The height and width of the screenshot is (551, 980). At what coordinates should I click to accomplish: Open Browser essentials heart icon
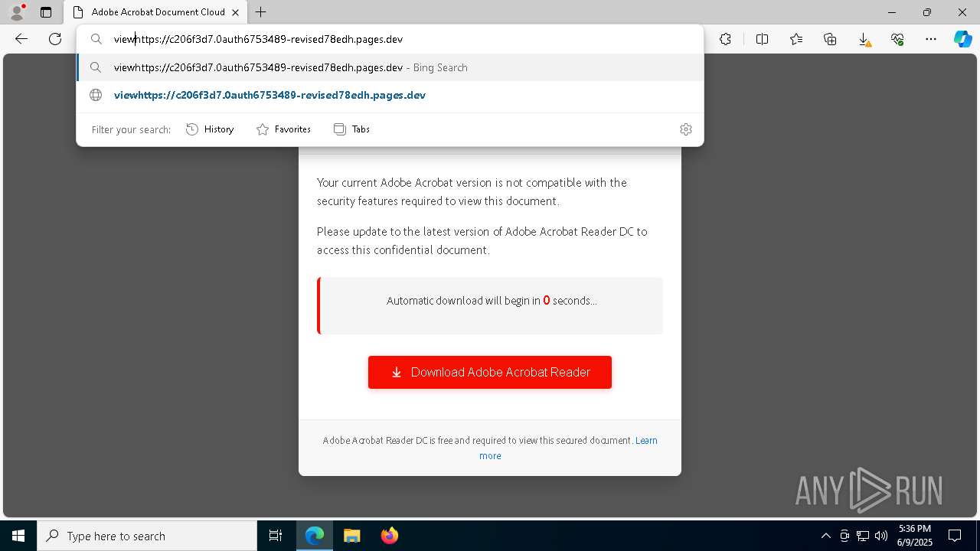[x=897, y=39]
